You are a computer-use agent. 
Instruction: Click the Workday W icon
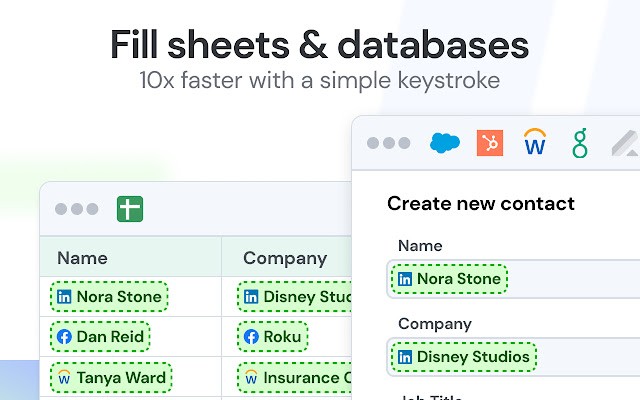coord(535,142)
